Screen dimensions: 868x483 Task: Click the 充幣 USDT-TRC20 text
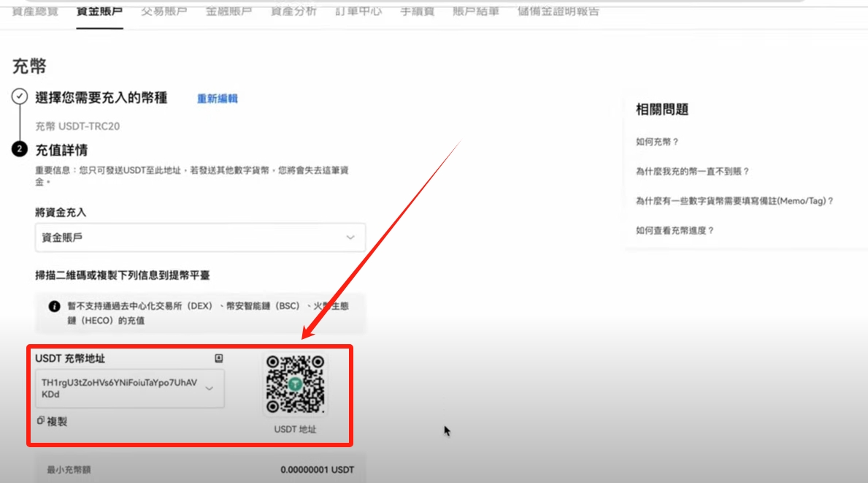pos(77,126)
